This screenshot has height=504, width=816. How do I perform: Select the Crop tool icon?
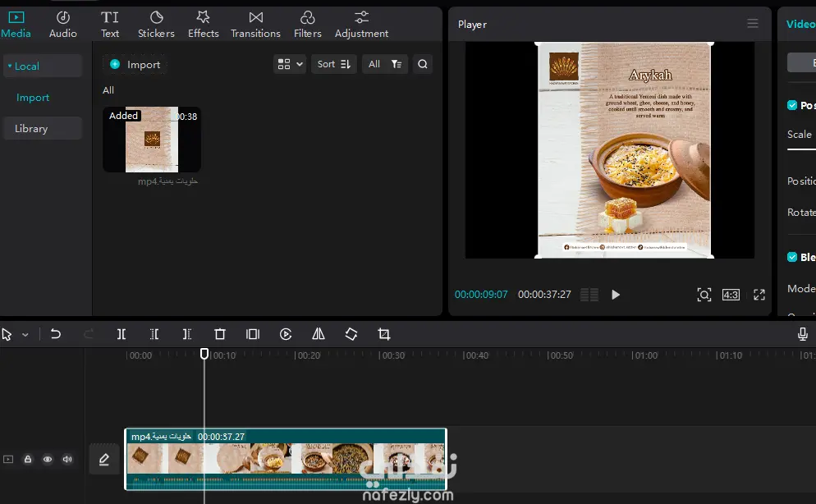383,334
